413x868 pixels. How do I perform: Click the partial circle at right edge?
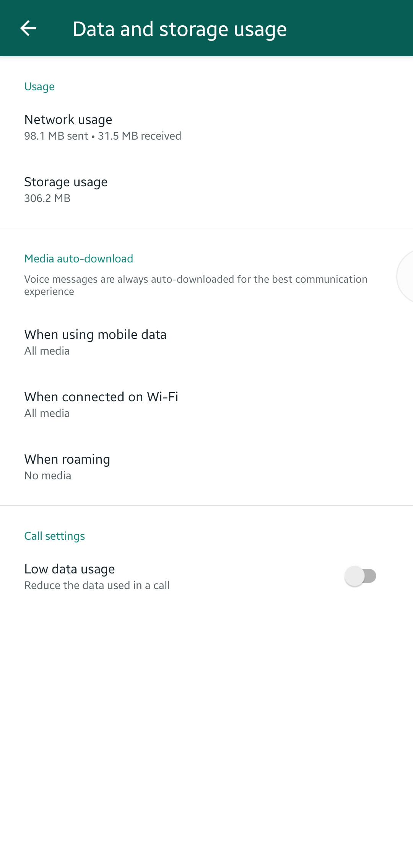coord(405,276)
